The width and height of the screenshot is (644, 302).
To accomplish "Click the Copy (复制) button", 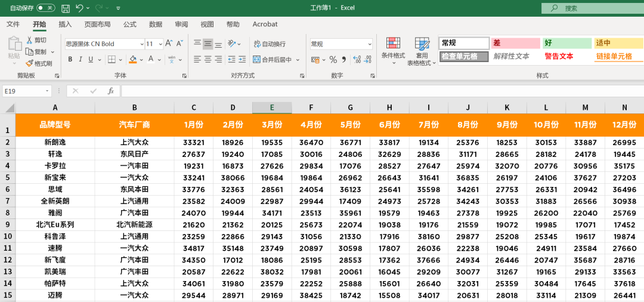I will (x=36, y=52).
